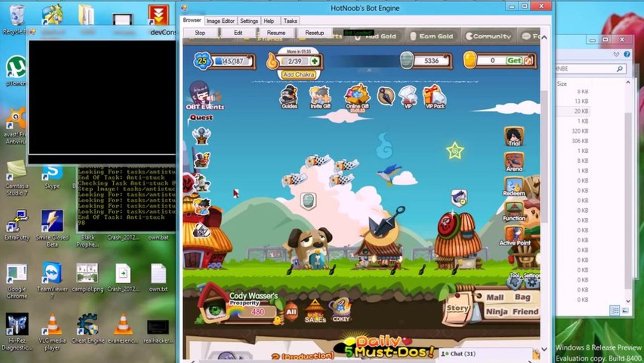
Task: Open TeamViewer 7 desktop shortcut
Action: point(52,280)
